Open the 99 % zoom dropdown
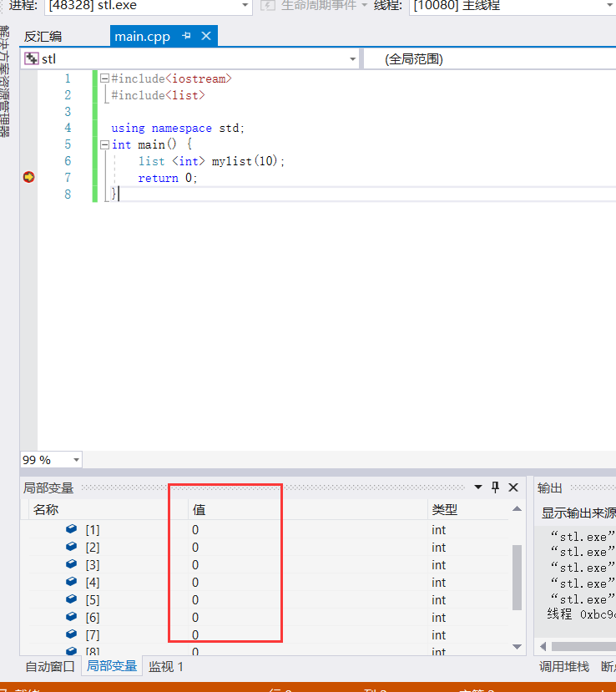 coord(76,460)
